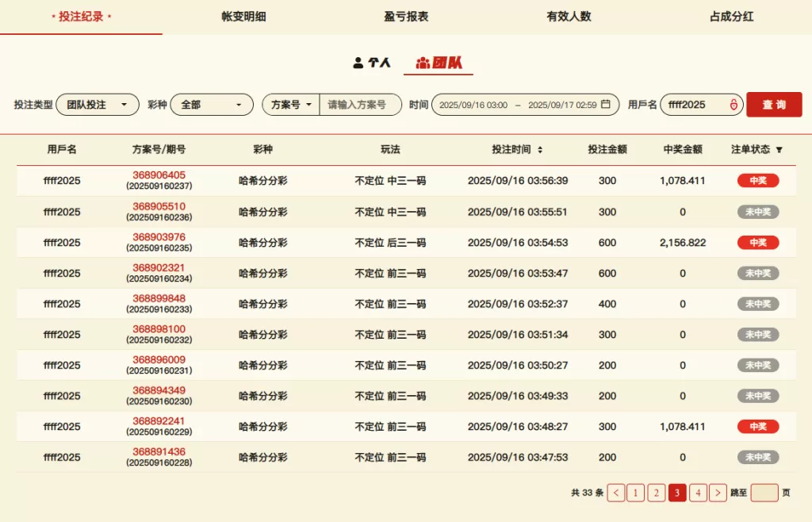This screenshot has height=522, width=812.
Task: Go to the previous page arrow
Action: pos(616,493)
